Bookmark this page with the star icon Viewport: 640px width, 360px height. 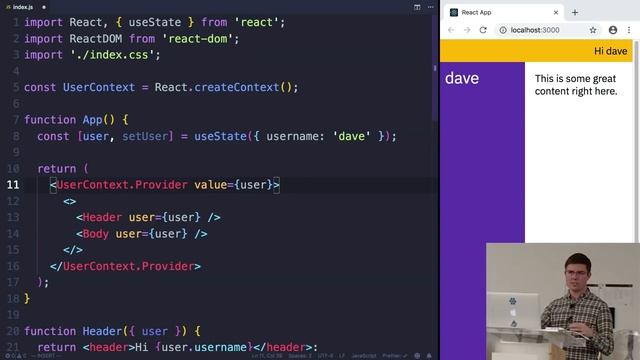coord(593,30)
